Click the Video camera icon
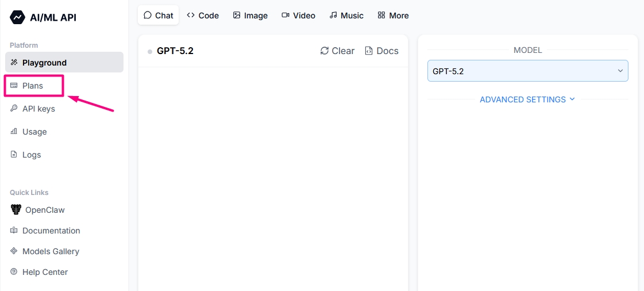 286,15
